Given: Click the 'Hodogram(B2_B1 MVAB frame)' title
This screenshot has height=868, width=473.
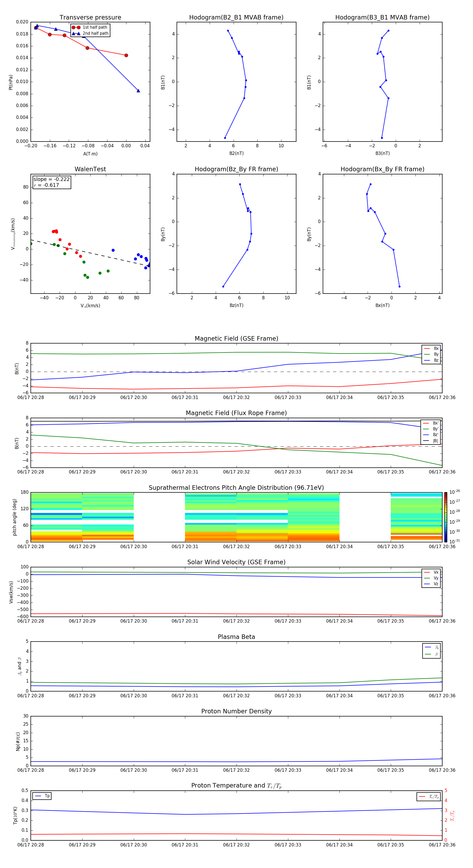Looking at the screenshot, I should pyautogui.click(x=236, y=18).
